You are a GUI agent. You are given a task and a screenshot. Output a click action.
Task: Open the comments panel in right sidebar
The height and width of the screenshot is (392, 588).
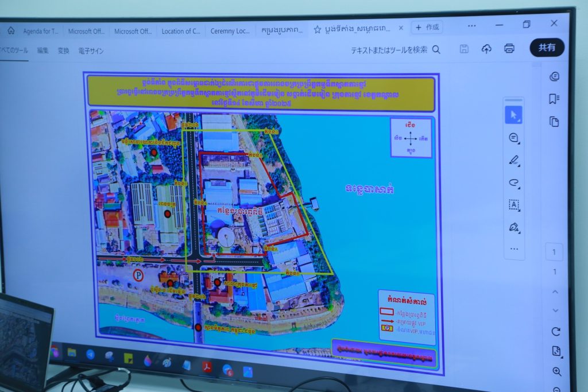[x=554, y=76]
